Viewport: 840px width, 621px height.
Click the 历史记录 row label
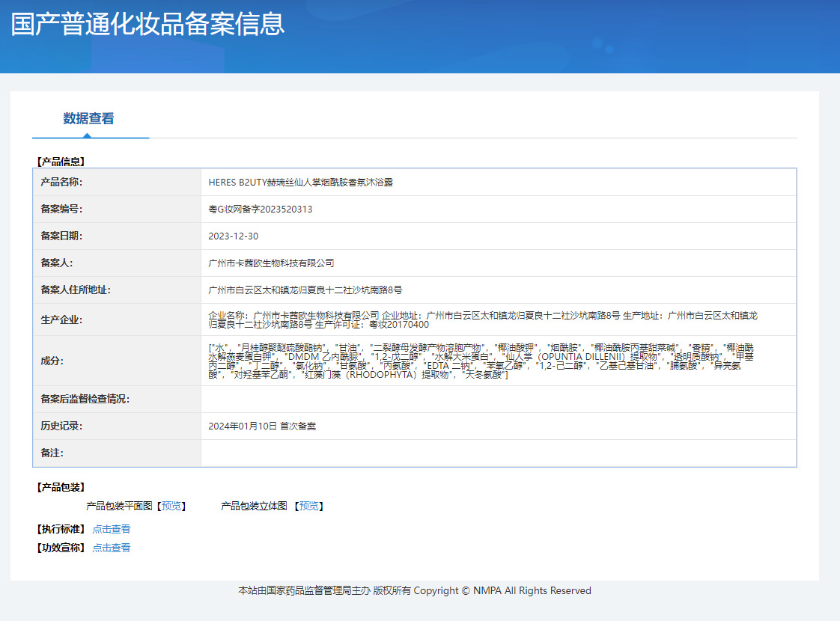pyautogui.click(x=61, y=426)
